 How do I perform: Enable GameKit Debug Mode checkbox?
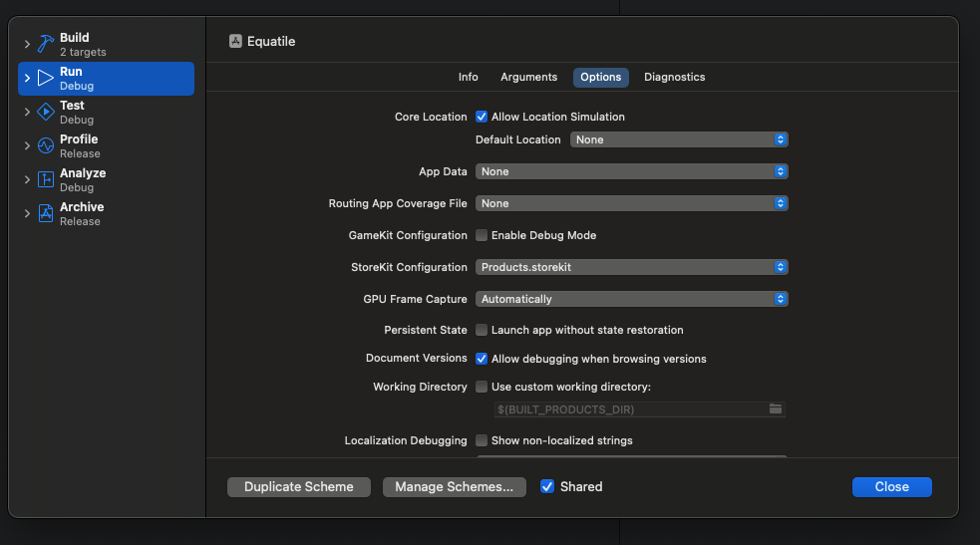click(x=482, y=235)
